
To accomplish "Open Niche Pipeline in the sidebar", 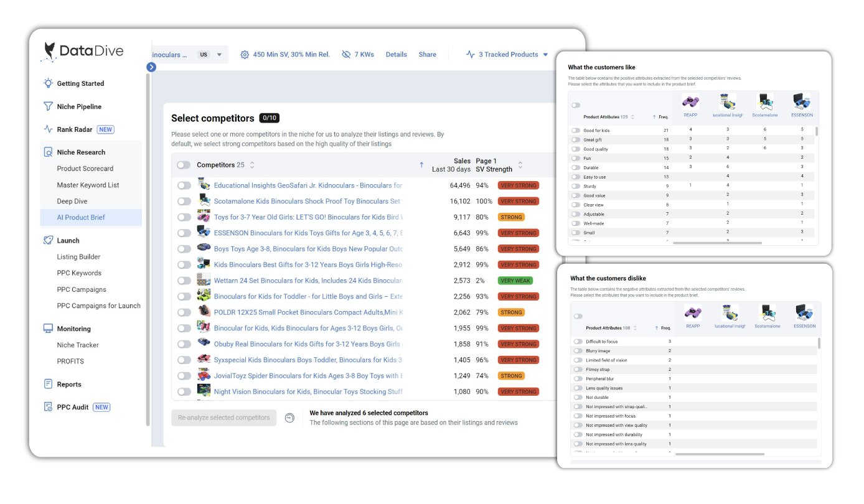I will click(x=79, y=106).
